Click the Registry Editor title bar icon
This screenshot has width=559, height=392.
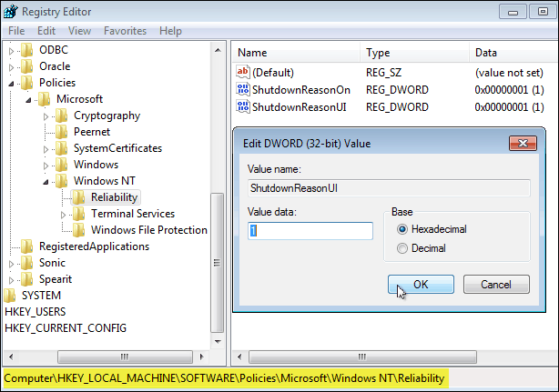tap(11, 12)
